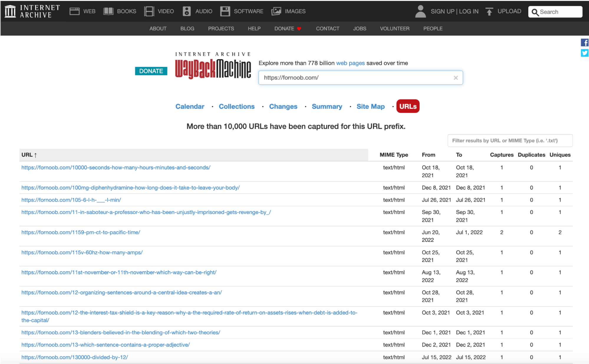The width and height of the screenshot is (589, 364).
Task: Focus the Filter results by URL field
Action: point(510,141)
